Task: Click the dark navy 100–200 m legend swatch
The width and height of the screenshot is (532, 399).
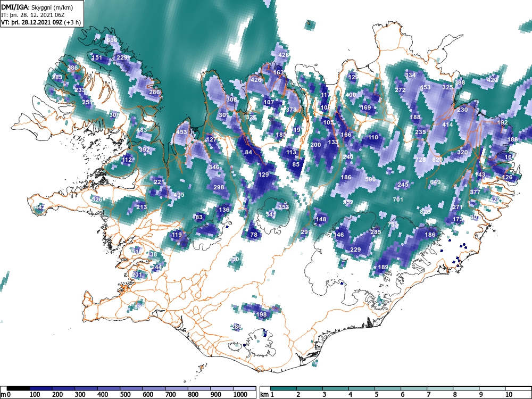Action: pos(41,388)
